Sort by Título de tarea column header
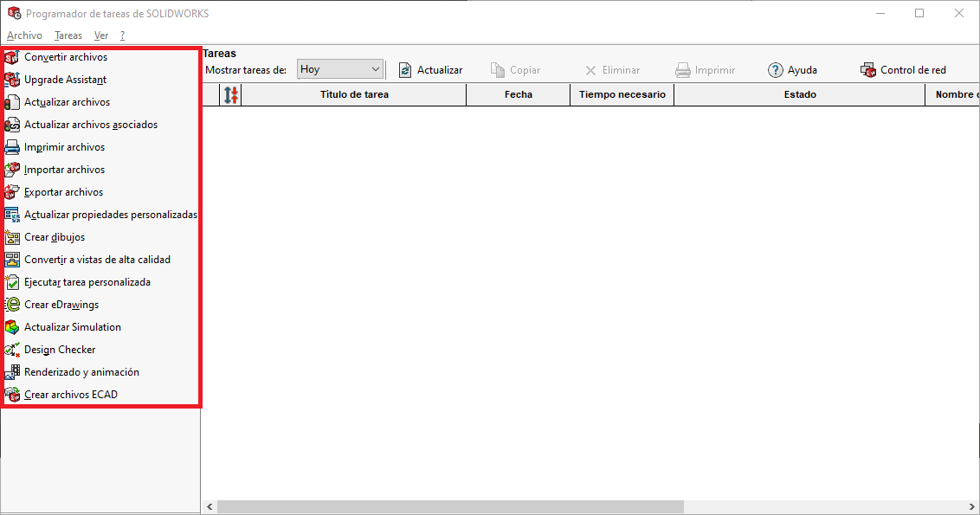The image size is (980, 515). pos(354,94)
